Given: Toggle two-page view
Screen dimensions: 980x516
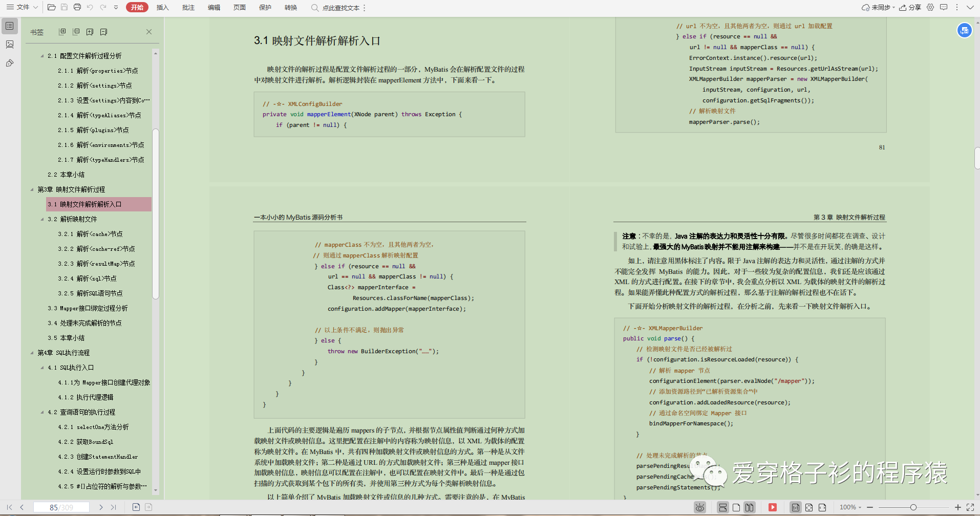Looking at the screenshot, I should pos(750,507).
